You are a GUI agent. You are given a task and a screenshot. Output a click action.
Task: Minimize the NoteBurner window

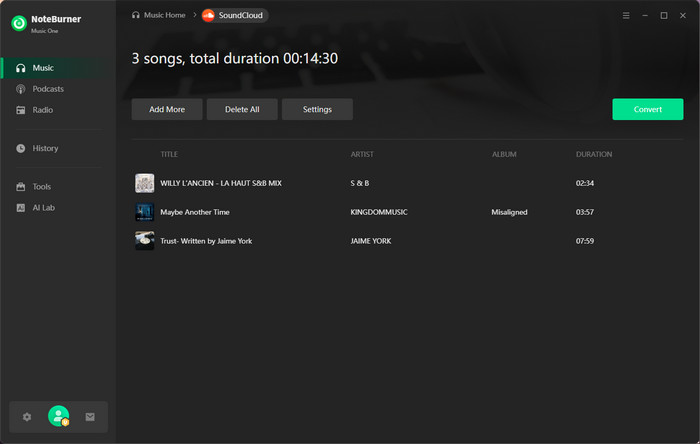pyautogui.click(x=645, y=15)
